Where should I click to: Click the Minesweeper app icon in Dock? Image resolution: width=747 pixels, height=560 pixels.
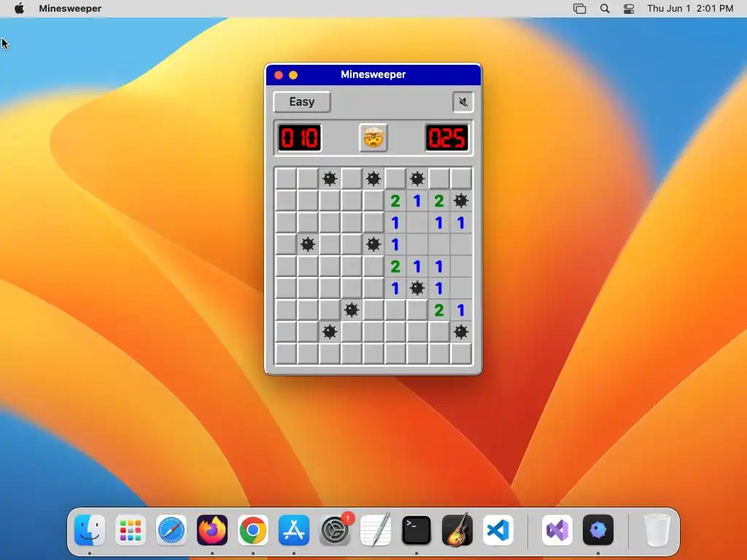click(x=598, y=530)
